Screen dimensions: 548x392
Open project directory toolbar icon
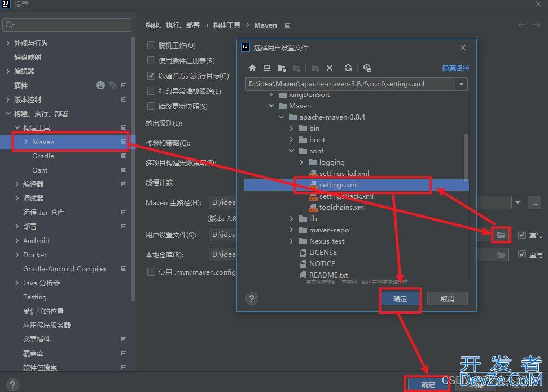pyautogui.click(x=282, y=68)
